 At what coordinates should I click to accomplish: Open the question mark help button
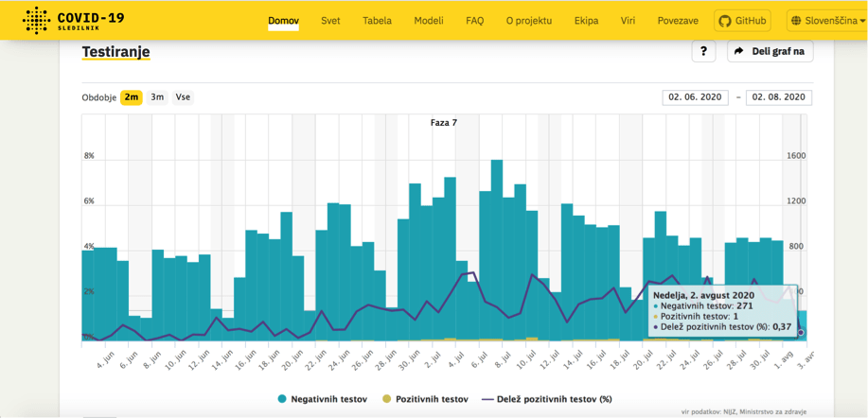click(x=703, y=52)
